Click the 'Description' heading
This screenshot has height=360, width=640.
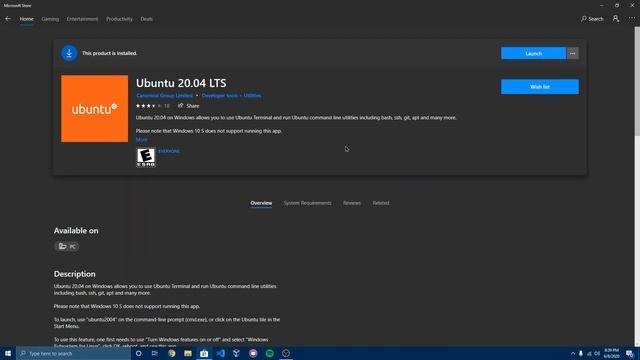tap(74, 274)
